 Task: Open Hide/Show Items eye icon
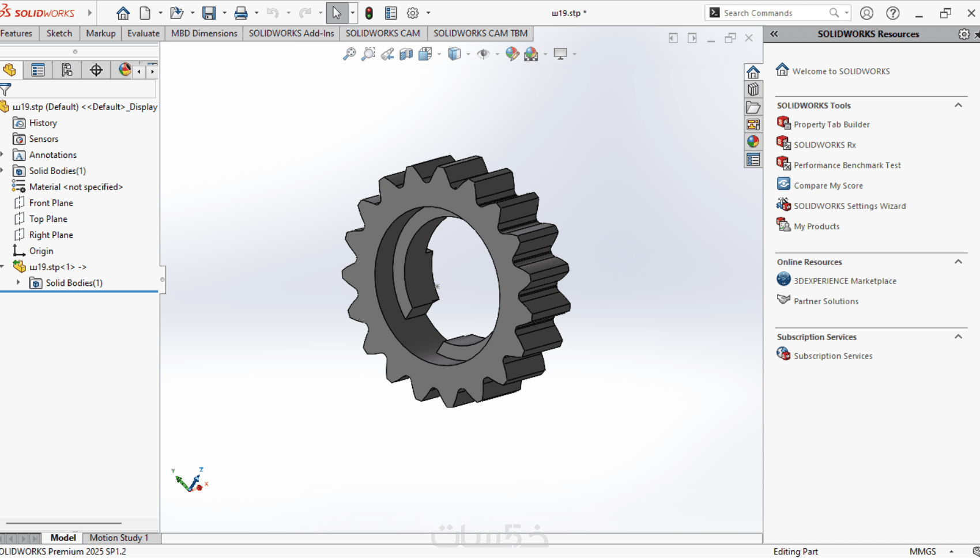(x=483, y=54)
